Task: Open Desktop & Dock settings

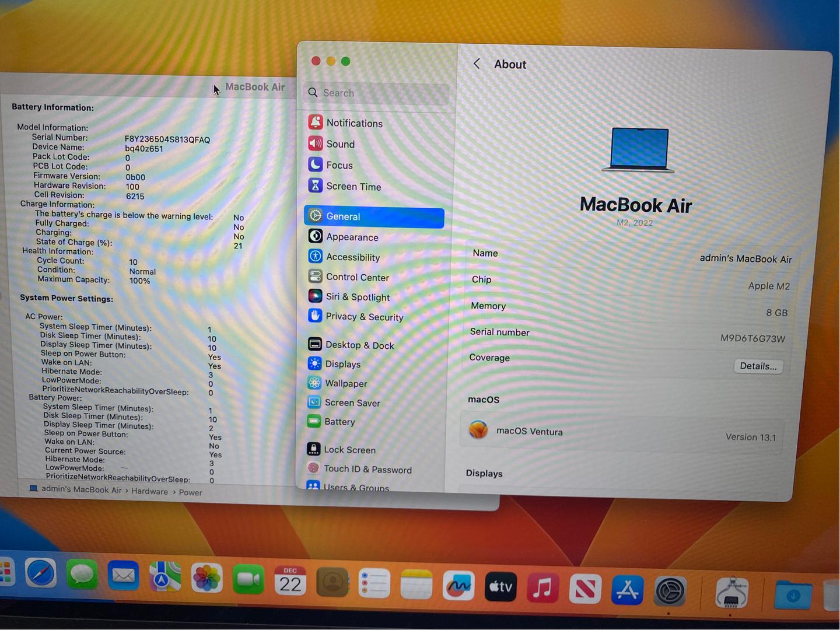Action: (x=351, y=345)
